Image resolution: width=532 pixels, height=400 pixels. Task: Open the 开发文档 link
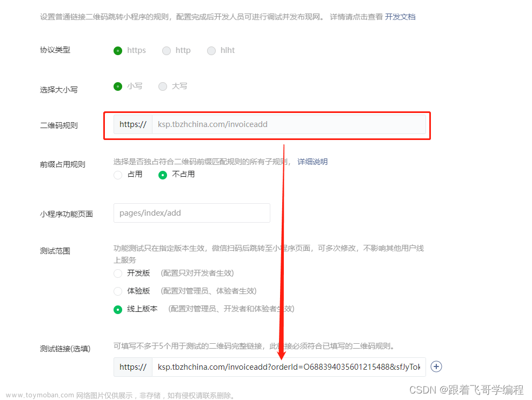[x=400, y=17]
